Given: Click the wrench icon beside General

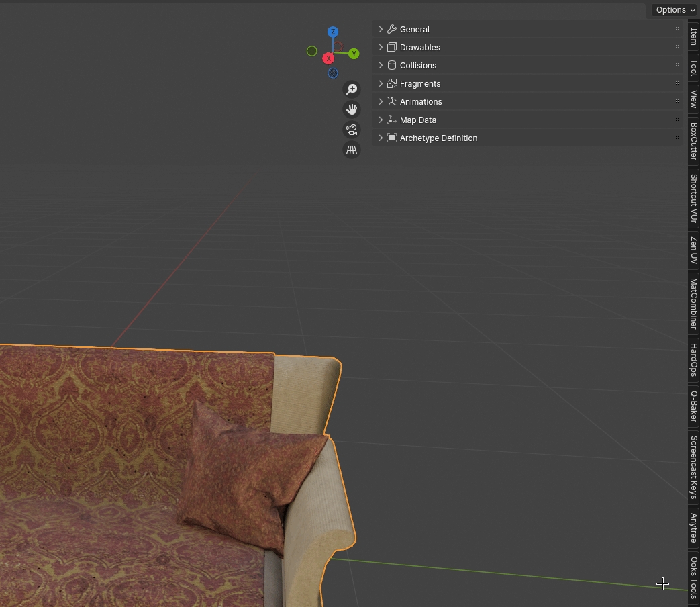Looking at the screenshot, I should pos(392,29).
